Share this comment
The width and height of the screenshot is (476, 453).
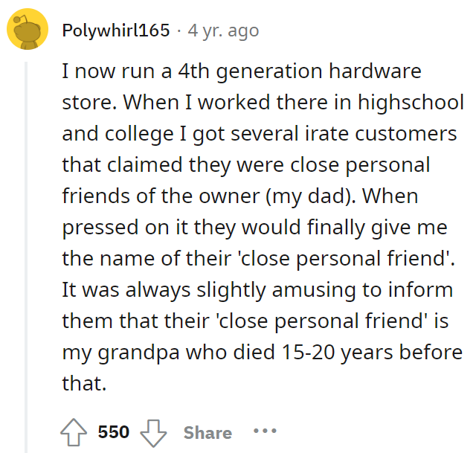pyautogui.click(x=208, y=432)
